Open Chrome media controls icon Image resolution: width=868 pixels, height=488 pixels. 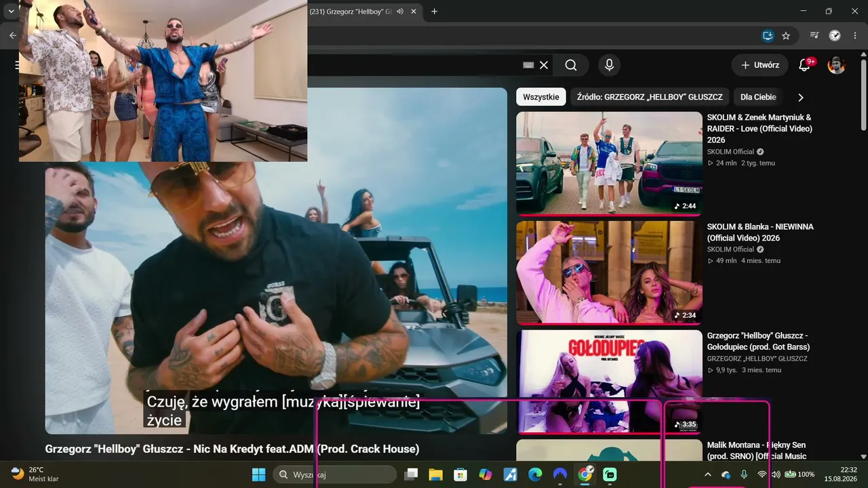click(x=815, y=35)
